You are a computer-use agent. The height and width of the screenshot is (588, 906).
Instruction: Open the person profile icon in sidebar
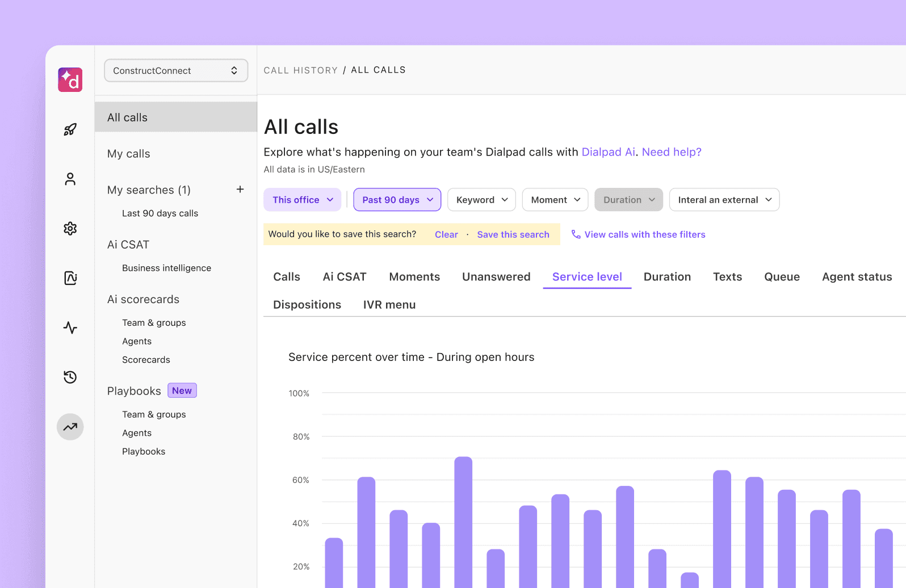click(70, 179)
